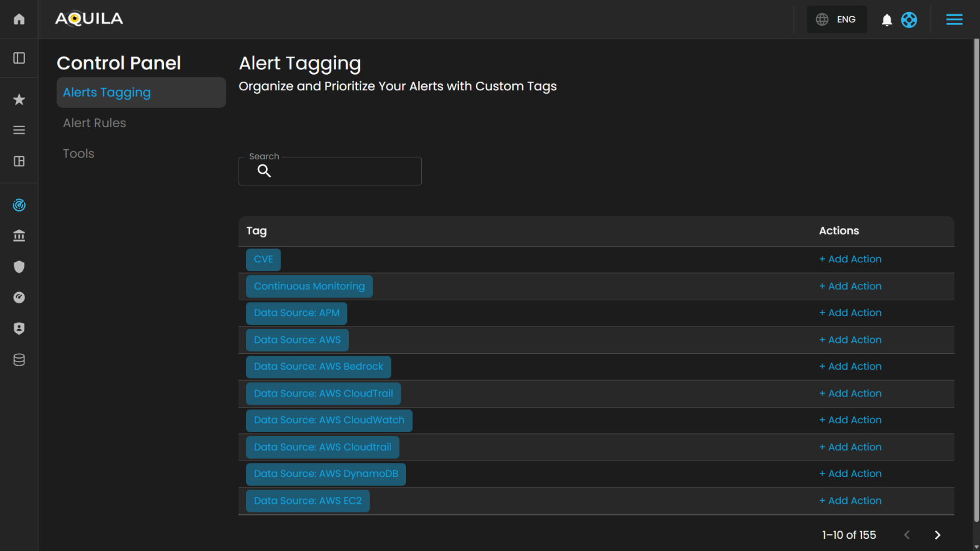Open the speedometer gauge sidebar icon
The image size is (980, 551).
pos(19,298)
